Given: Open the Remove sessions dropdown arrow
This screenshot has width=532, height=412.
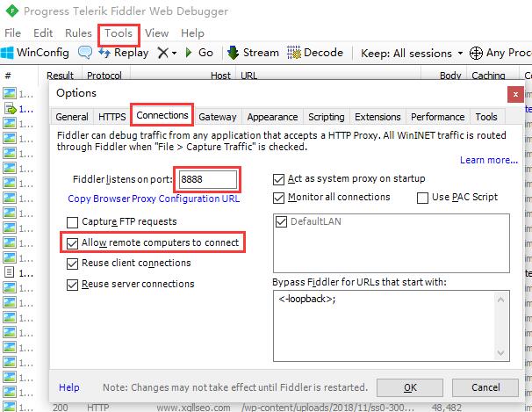Looking at the screenshot, I should tap(174, 53).
